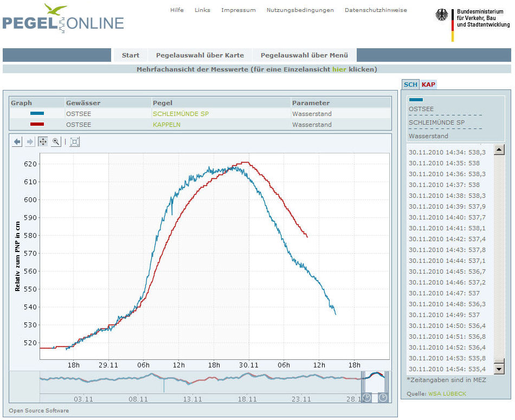Select the zoom magnifier chart tool
Image resolution: width=515 pixels, height=420 pixels.
[56, 142]
